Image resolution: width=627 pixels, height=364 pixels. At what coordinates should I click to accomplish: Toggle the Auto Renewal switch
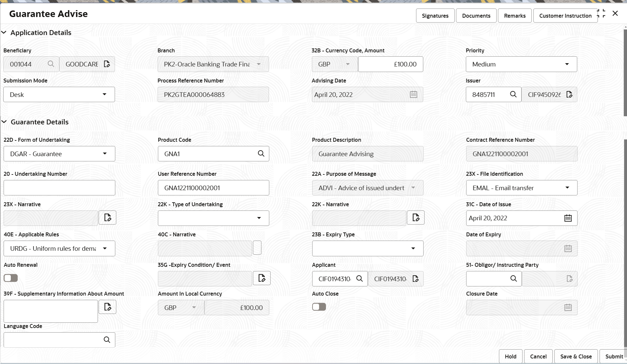pos(11,278)
